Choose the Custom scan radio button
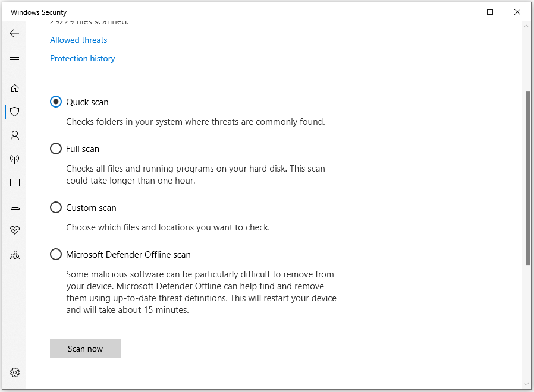 (56, 207)
